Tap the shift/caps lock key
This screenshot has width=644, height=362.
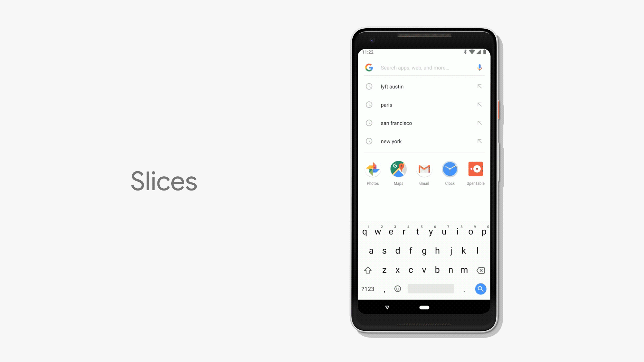click(367, 270)
